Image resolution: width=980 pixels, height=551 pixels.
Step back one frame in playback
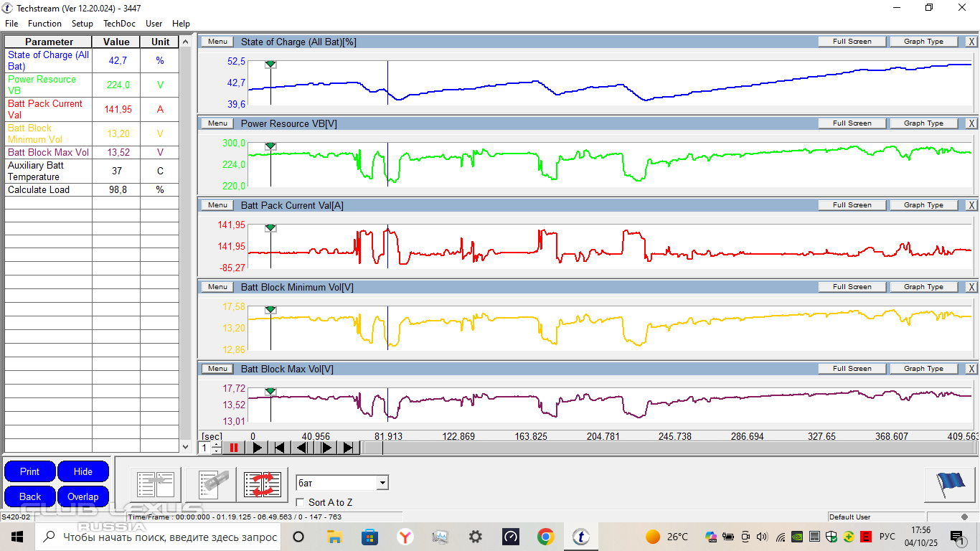tap(303, 448)
